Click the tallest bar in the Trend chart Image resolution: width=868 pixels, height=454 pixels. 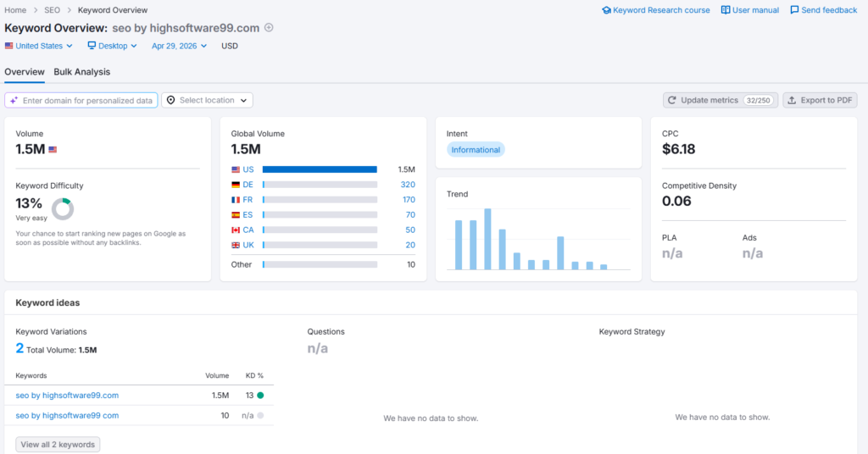[x=487, y=239]
